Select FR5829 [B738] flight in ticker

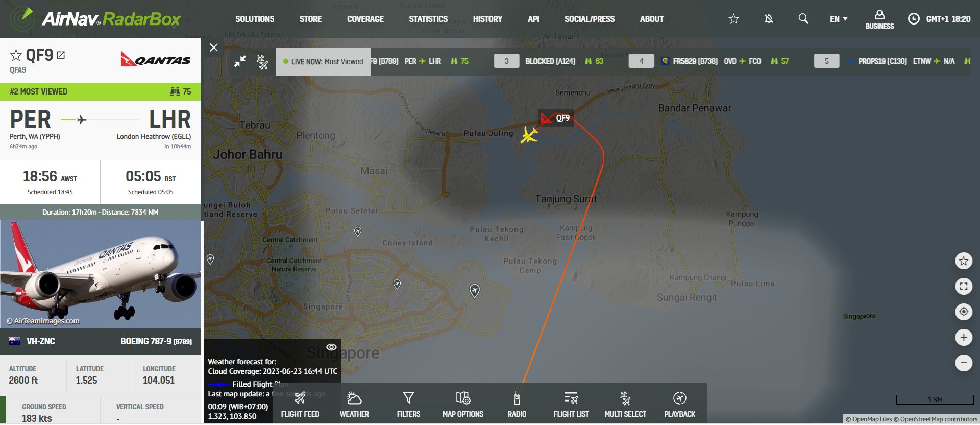pos(695,61)
